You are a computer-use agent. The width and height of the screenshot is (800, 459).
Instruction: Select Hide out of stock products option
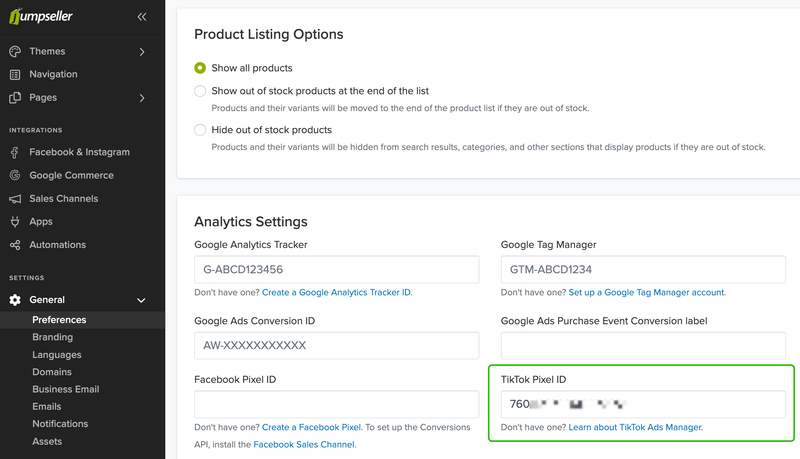pos(201,130)
